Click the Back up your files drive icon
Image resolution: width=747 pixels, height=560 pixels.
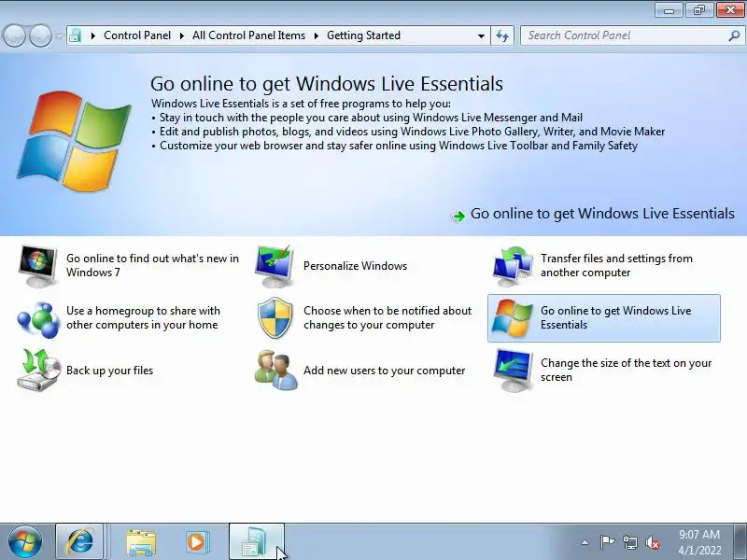click(38, 370)
